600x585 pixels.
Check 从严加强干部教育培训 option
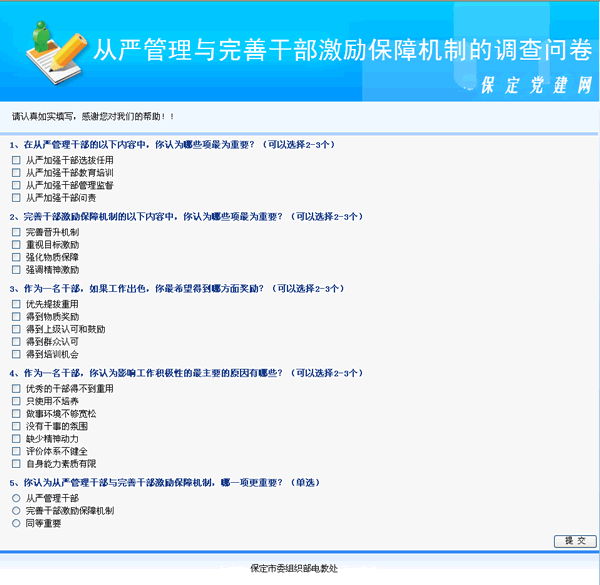[16, 173]
